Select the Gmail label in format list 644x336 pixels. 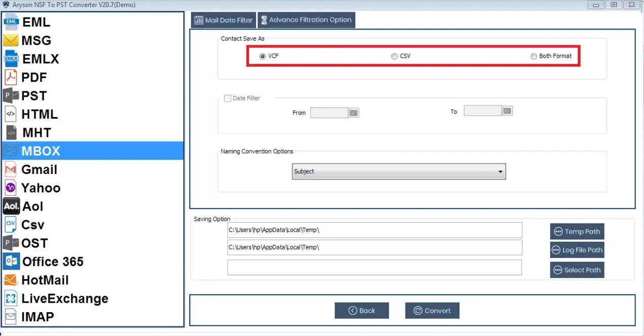point(39,170)
